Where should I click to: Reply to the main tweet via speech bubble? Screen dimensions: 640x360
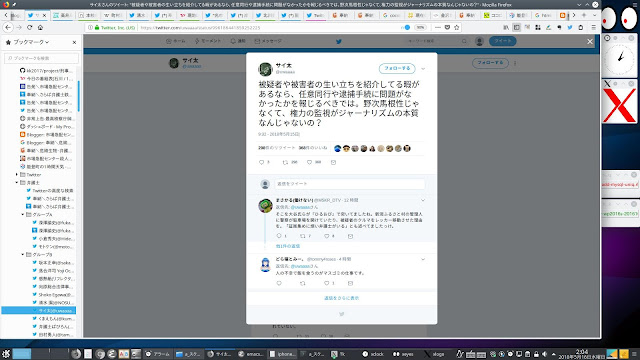262,162
